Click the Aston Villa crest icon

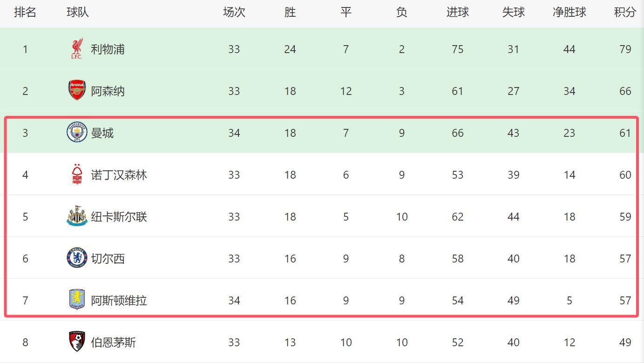pos(77,300)
